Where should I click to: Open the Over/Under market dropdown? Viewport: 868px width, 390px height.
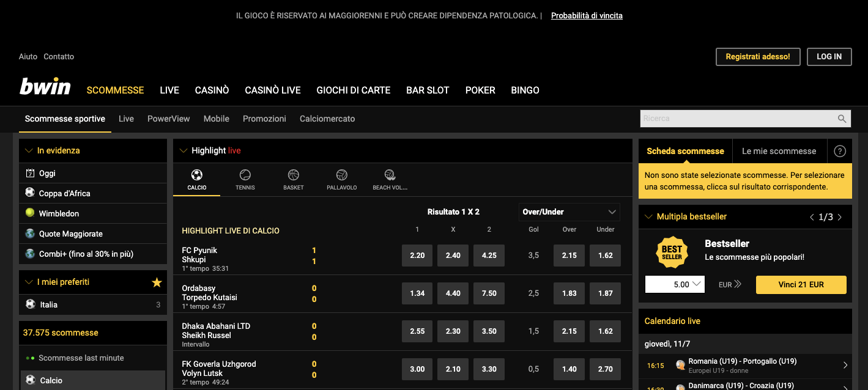(x=569, y=212)
